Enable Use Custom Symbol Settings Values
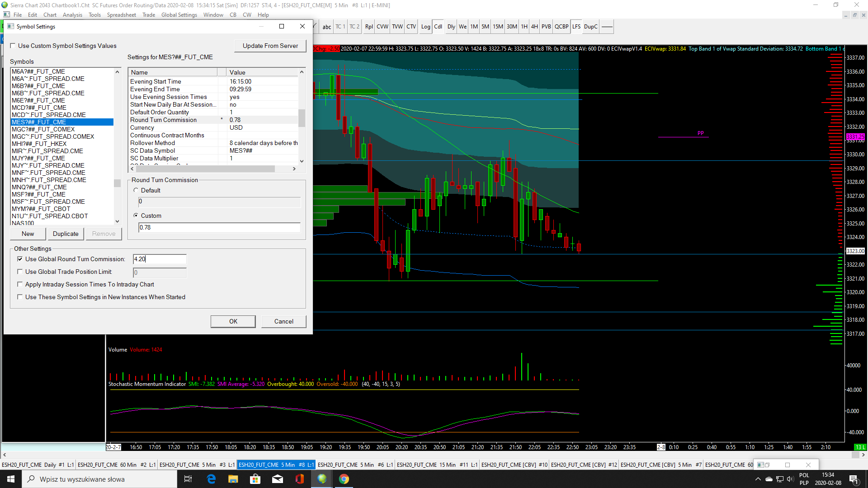Screen dimensions: 868x488 click(13, 46)
